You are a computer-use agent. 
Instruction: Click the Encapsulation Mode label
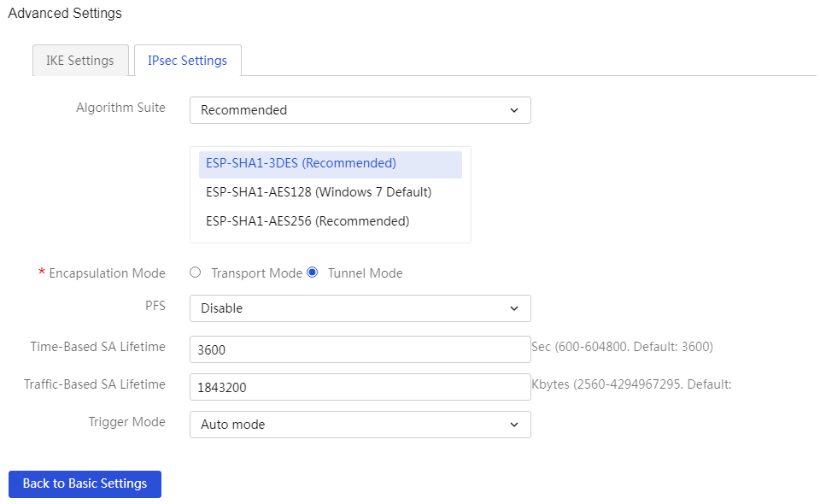107,273
